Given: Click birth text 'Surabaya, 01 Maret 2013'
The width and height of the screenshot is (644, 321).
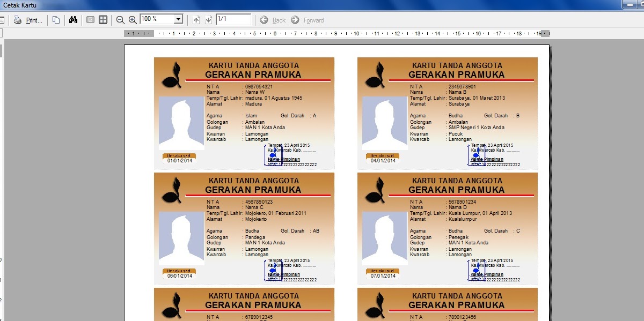Looking at the screenshot, I should pyautogui.click(x=477, y=98).
